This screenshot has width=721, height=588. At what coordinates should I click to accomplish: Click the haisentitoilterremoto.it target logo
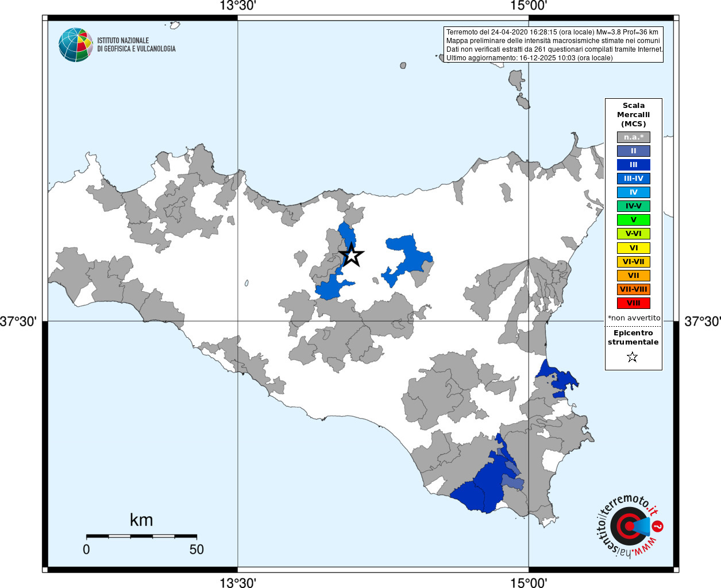coord(630,526)
